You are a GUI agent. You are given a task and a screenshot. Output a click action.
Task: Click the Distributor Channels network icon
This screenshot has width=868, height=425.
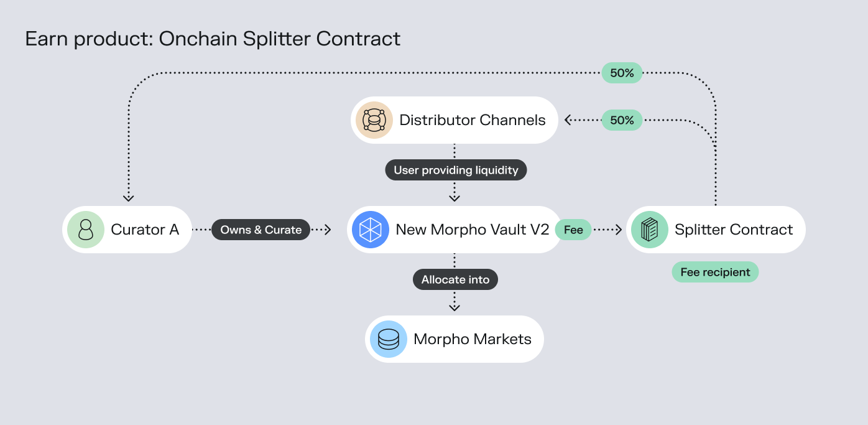(x=374, y=120)
